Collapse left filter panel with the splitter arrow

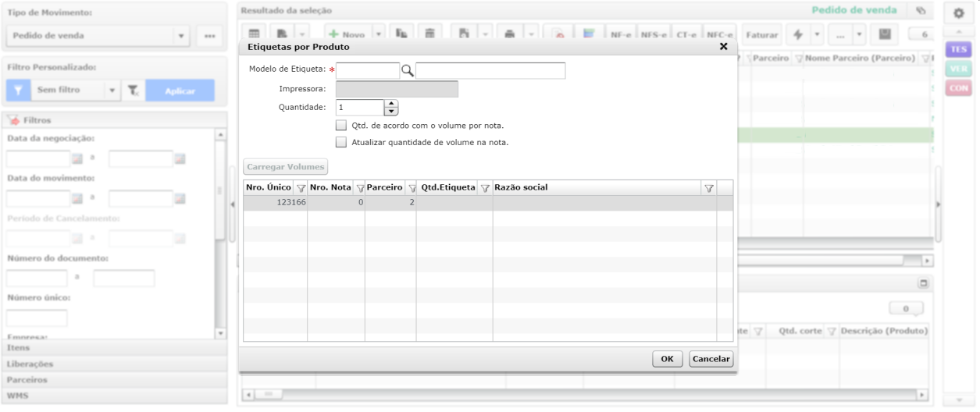pyautogui.click(x=232, y=204)
